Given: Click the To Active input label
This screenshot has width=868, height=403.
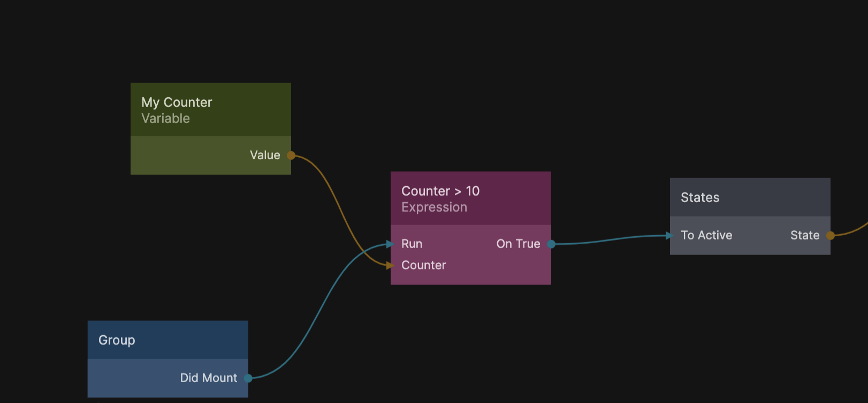Looking at the screenshot, I should (x=706, y=236).
